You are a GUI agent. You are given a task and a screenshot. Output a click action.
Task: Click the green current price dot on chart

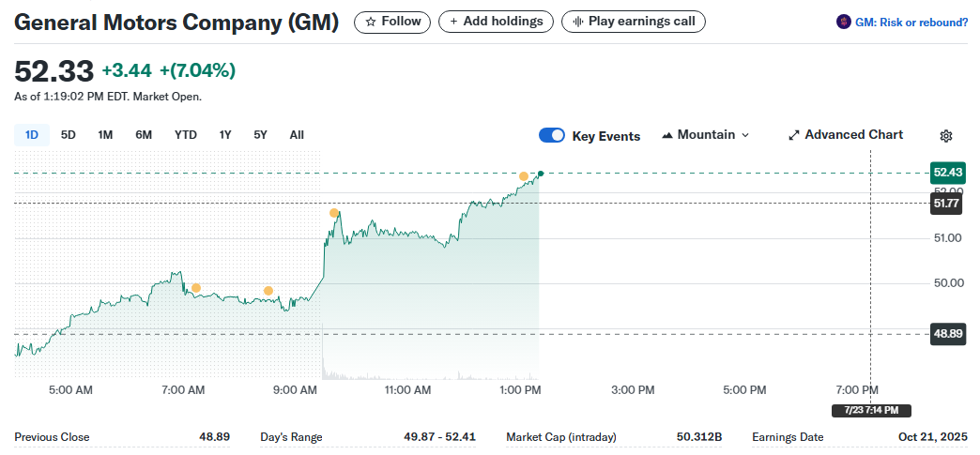coord(541,174)
